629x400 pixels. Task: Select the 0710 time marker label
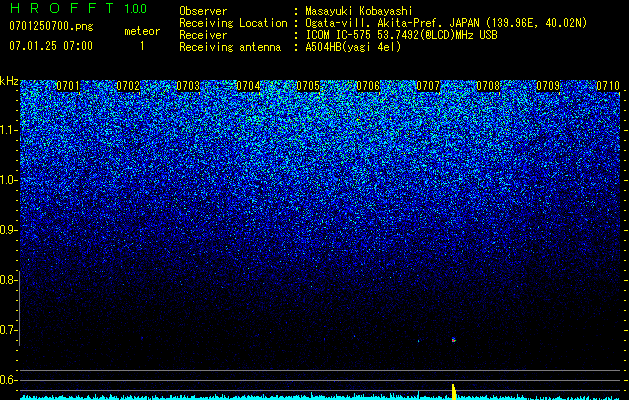608,86
